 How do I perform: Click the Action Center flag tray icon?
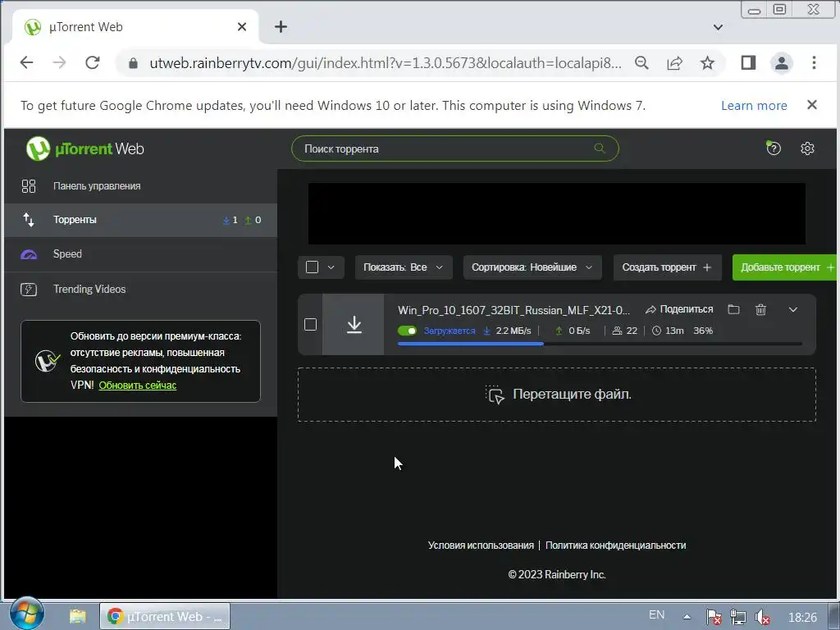(x=713, y=617)
